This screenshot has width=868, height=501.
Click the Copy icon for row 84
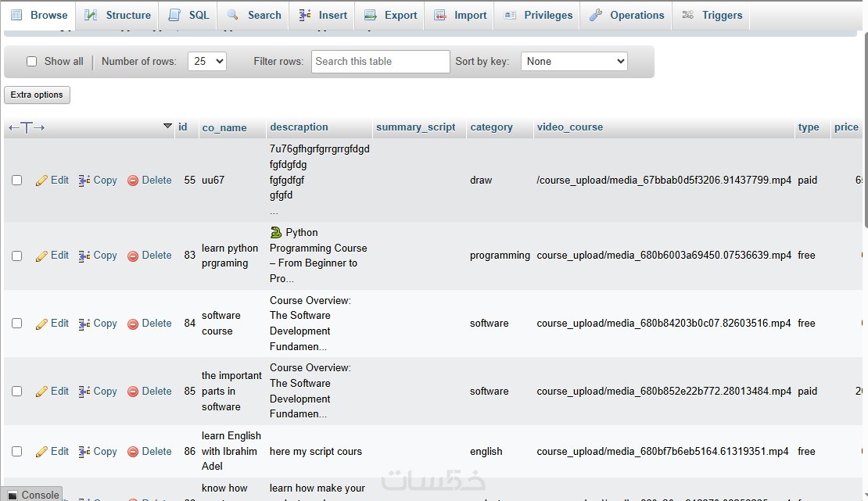pos(84,324)
